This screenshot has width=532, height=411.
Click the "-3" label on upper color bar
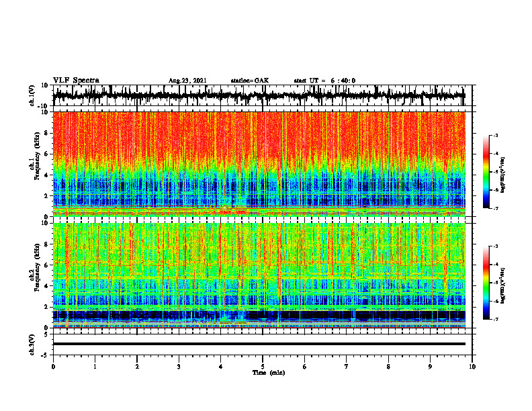(495, 135)
